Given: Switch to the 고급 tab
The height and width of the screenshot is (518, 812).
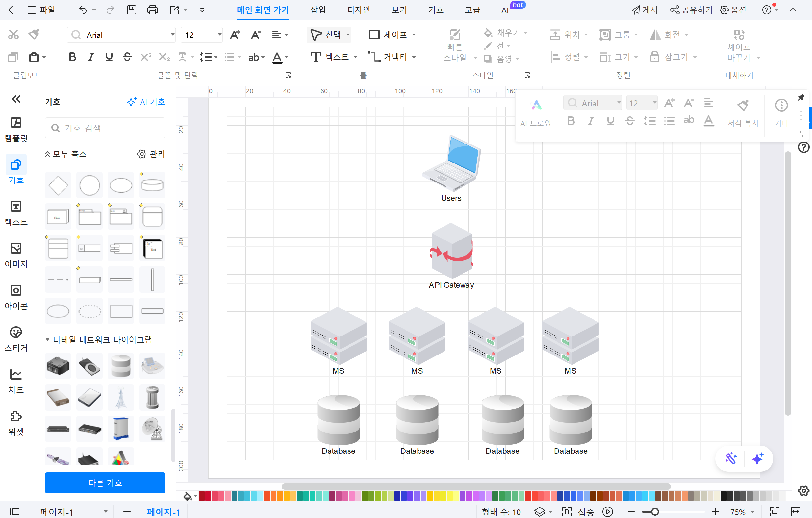Looking at the screenshot, I should [472, 10].
